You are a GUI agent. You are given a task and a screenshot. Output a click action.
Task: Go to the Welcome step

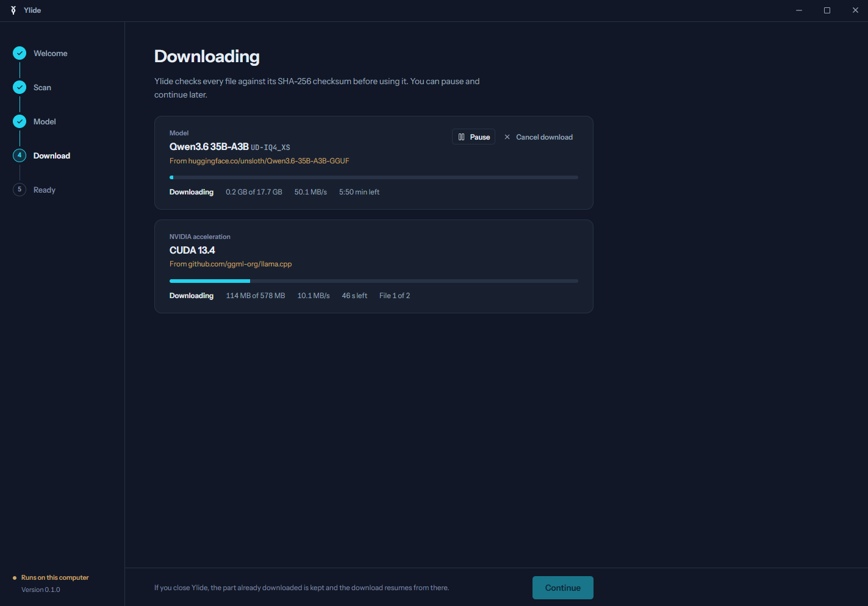51,54
